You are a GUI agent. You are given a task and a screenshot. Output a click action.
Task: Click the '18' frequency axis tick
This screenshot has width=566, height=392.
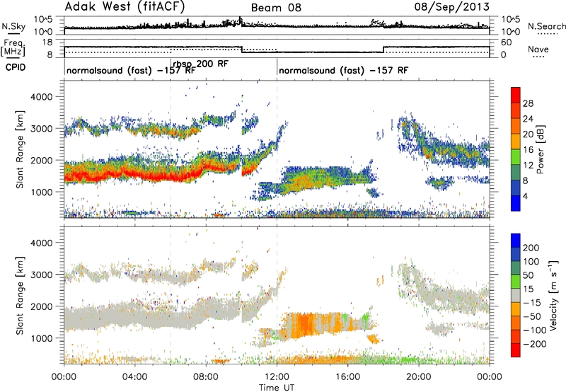coord(47,42)
